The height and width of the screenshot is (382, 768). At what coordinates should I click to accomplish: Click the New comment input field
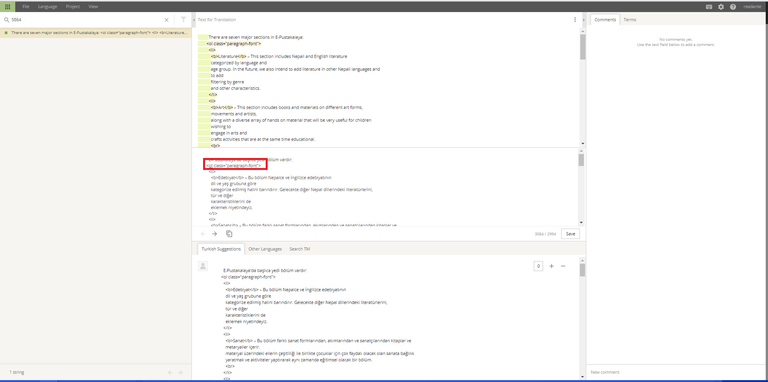pos(676,373)
